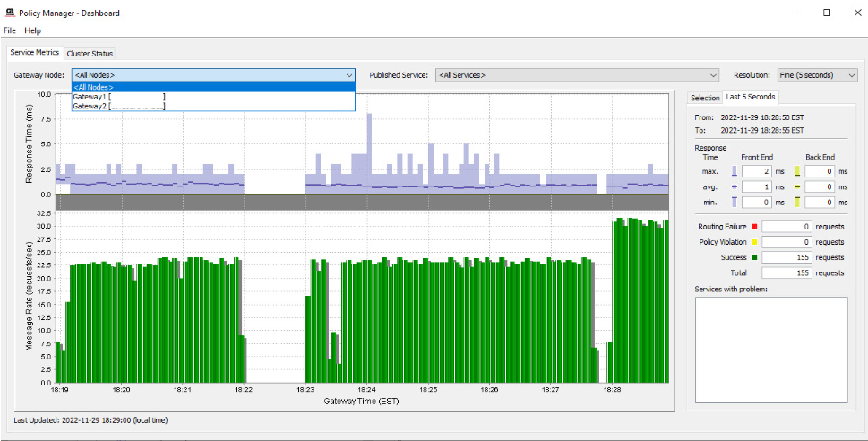This screenshot has width=868, height=441.
Task: Click the Front End max response icon
Action: [735, 171]
